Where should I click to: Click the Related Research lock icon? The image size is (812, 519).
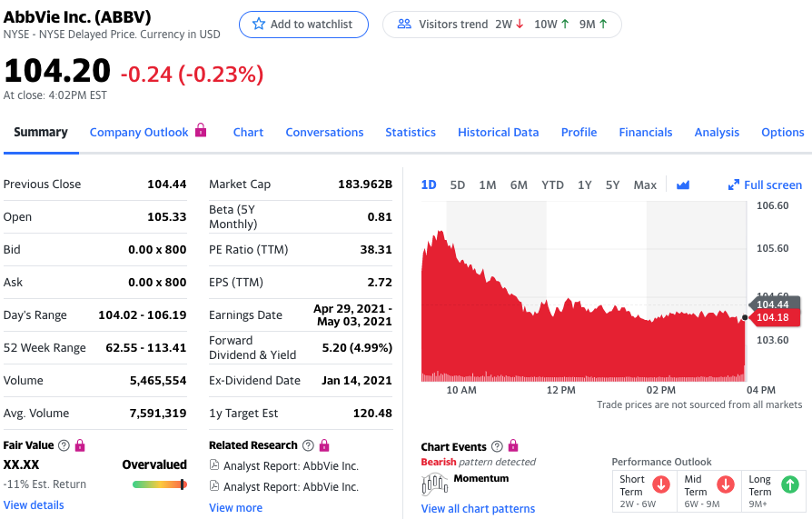point(324,444)
